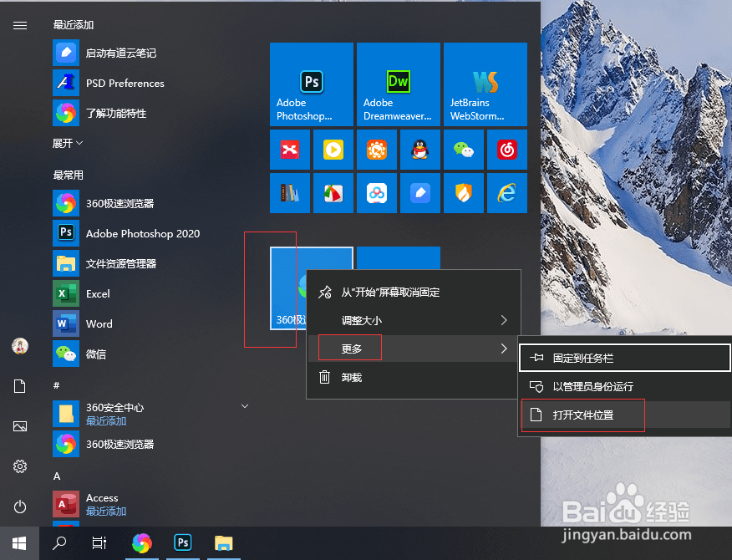This screenshot has height=560, width=732.
Task: Open the bookshelf library tile
Action: [290, 193]
